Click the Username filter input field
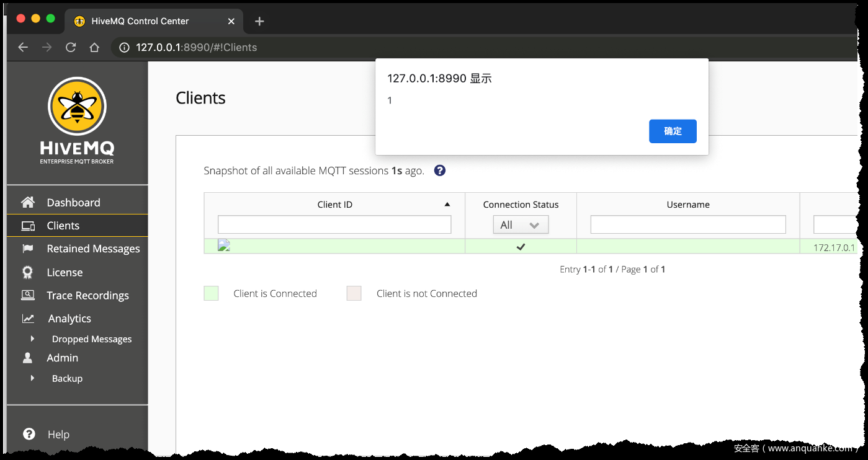The image size is (868, 460). point(688,224)
